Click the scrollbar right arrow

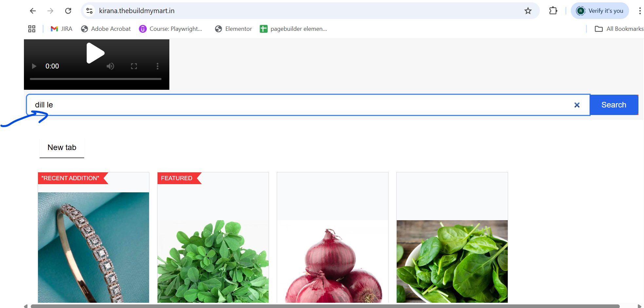[639, 306]
